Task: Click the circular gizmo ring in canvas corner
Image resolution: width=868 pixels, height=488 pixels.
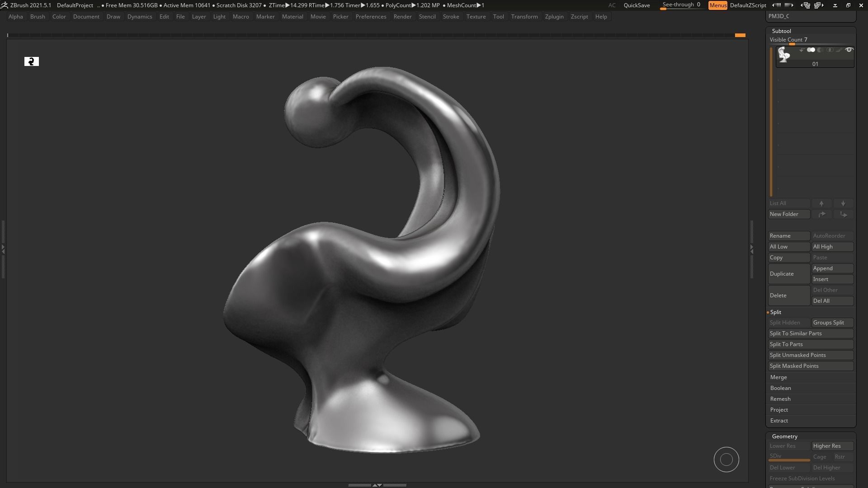Action: [726, 460]
